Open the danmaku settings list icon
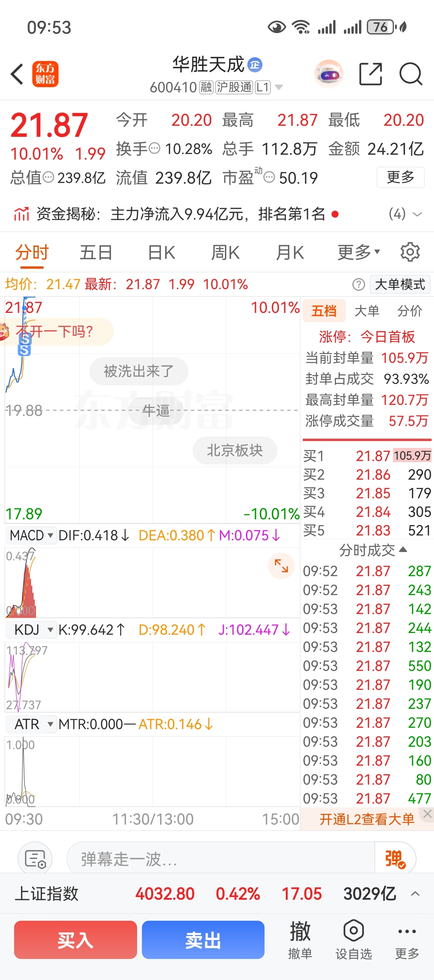434x980 pixels. click(35, 859)
